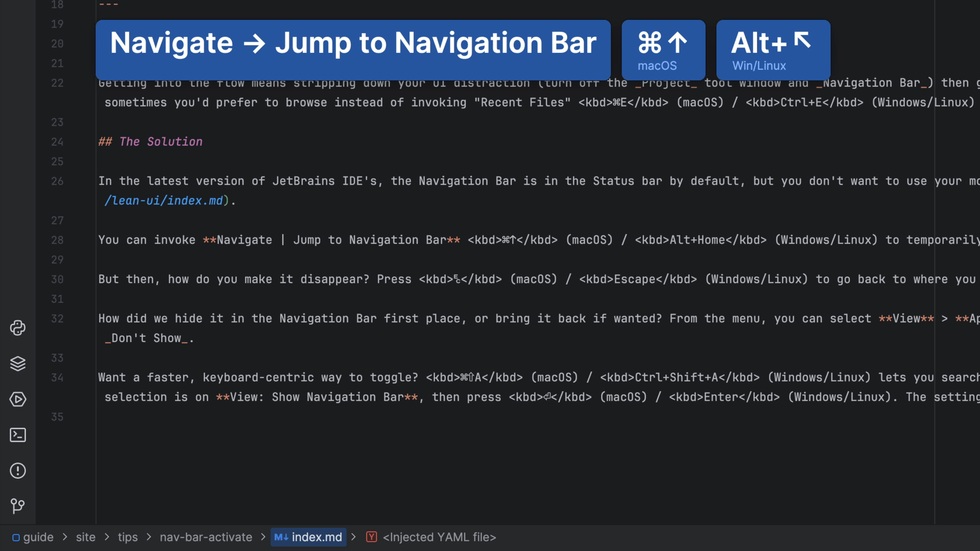Expand the chevron after guide breadcrumb
Screen dimensions: 980x551
pyautogui.click(x=65, y=537)
